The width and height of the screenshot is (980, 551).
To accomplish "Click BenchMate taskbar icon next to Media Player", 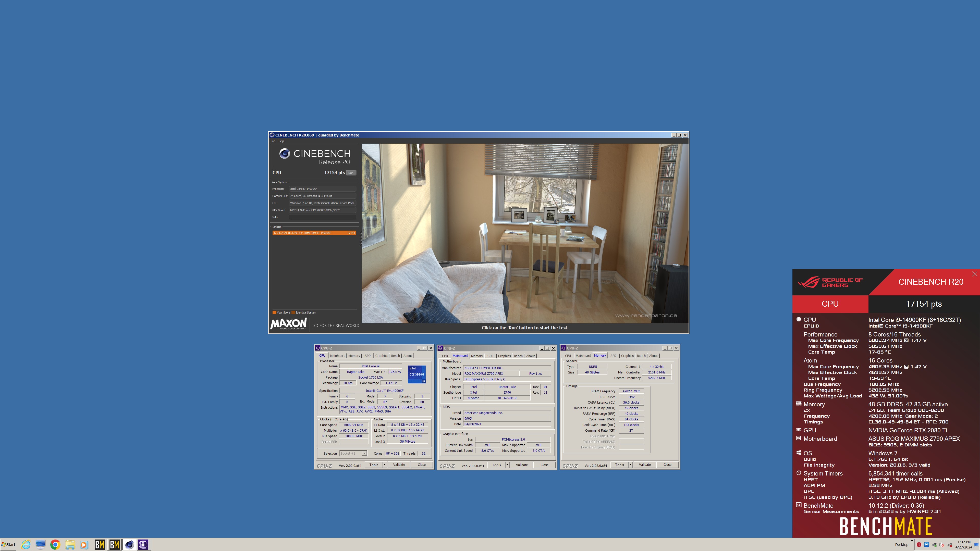I will [100, 545].
